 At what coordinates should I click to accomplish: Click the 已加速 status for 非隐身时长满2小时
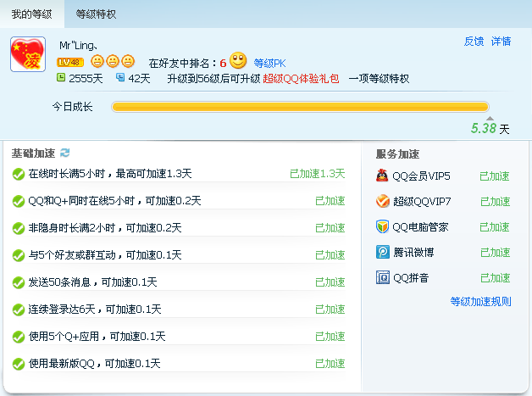[x=330, y=228]
